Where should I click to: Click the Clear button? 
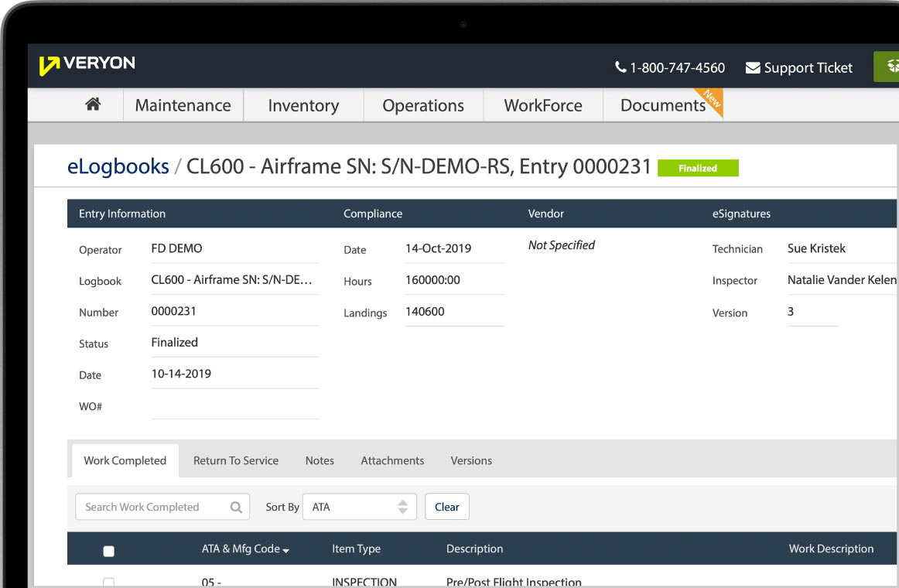coord(447,507)
